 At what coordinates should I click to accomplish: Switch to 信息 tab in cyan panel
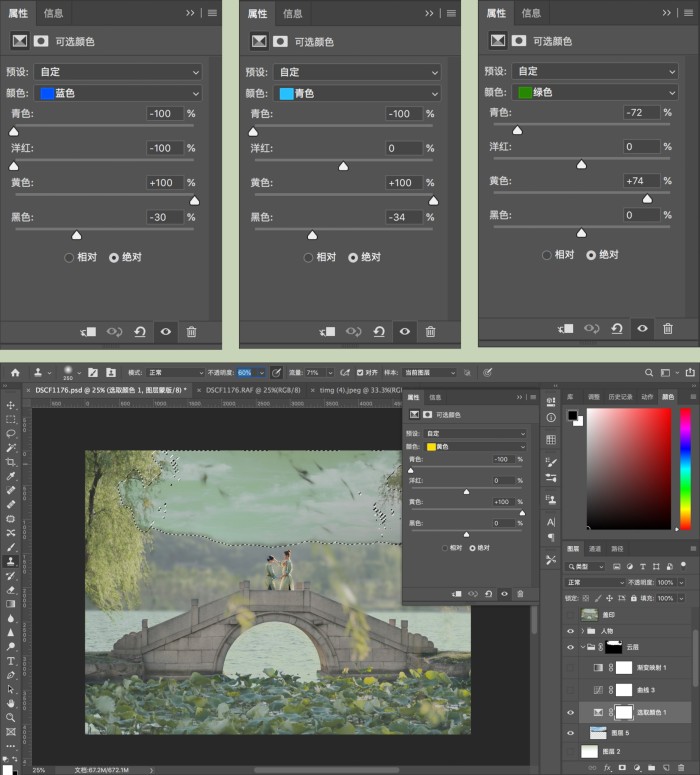click(x=292, y=13)
